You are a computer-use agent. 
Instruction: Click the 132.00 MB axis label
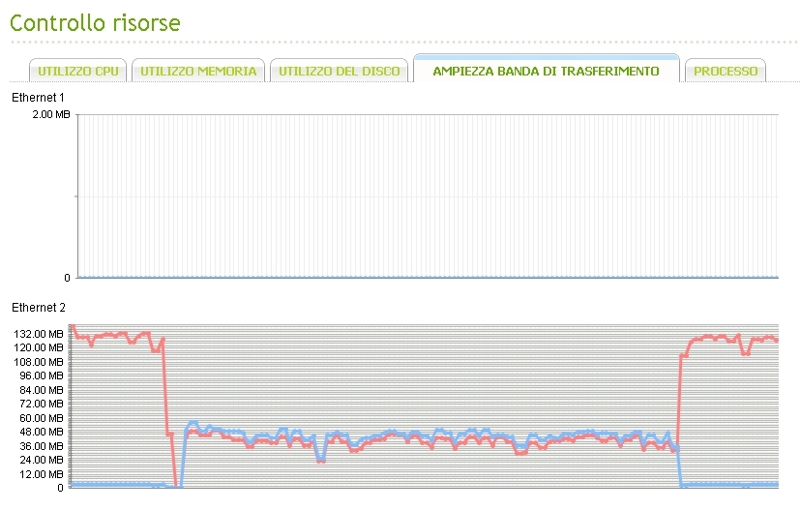[39, 333]
